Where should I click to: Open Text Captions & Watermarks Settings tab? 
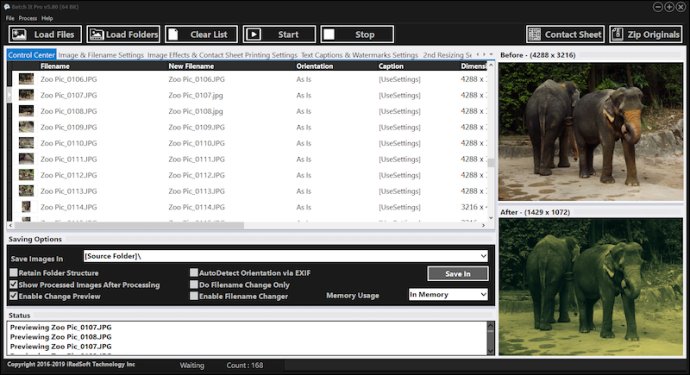359,55
